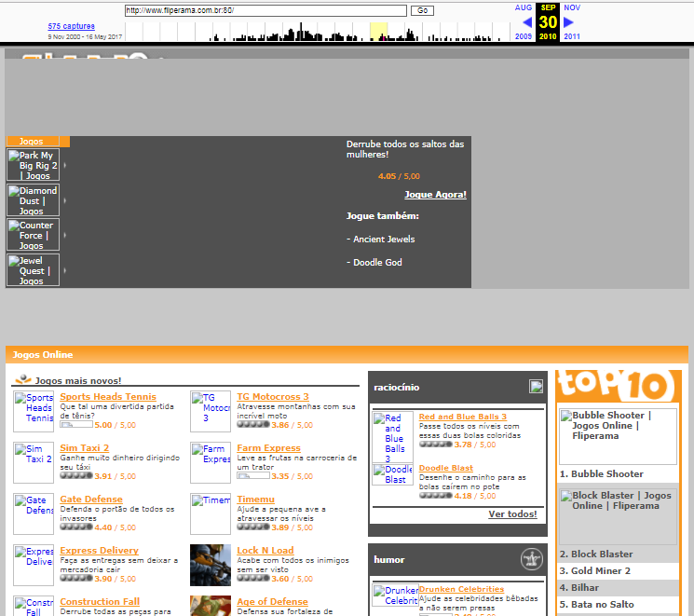Open Farm Express title link
694x616 pixels.
(x=268, y=448)
